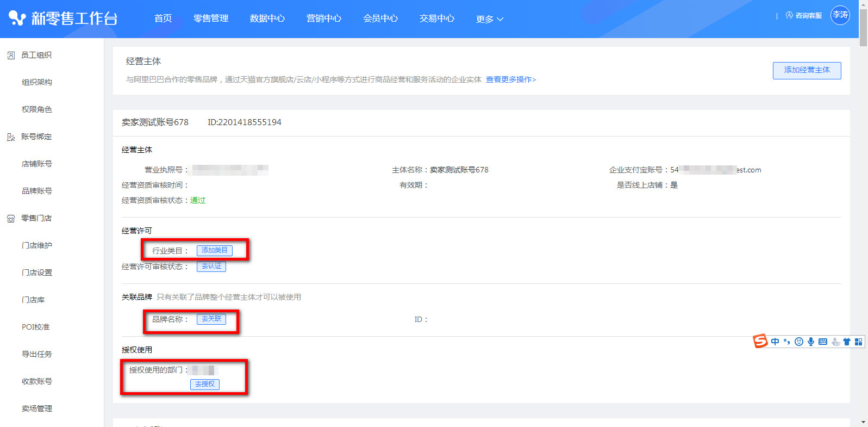Screen dimensions: 868x427
Task: Click the 零售门店 store icon
Action: tap(11, 219)
